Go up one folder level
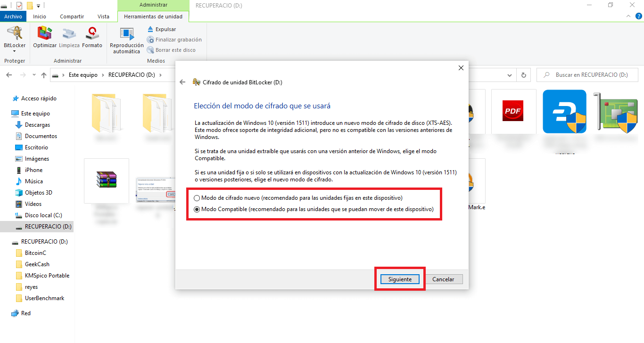The image size is (644, 343). [x=44, y=75]
